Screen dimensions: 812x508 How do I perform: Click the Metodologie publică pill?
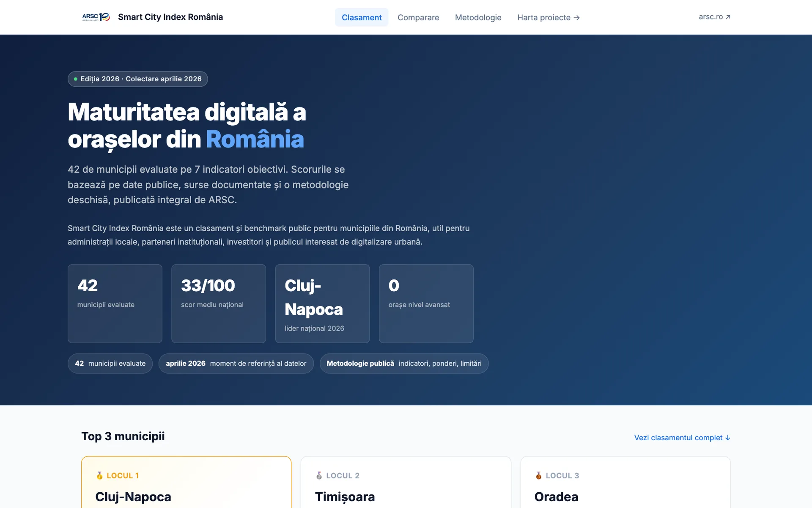[x=404, y=363]
